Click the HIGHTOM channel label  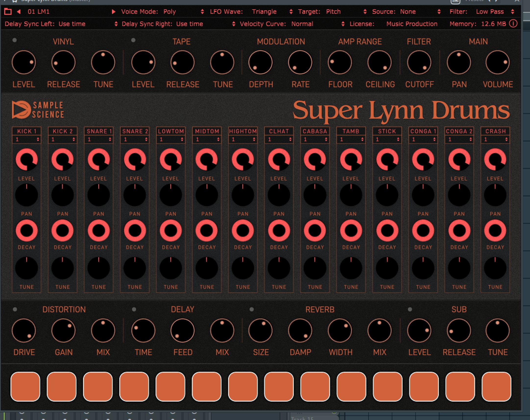[x=243, y=131]
